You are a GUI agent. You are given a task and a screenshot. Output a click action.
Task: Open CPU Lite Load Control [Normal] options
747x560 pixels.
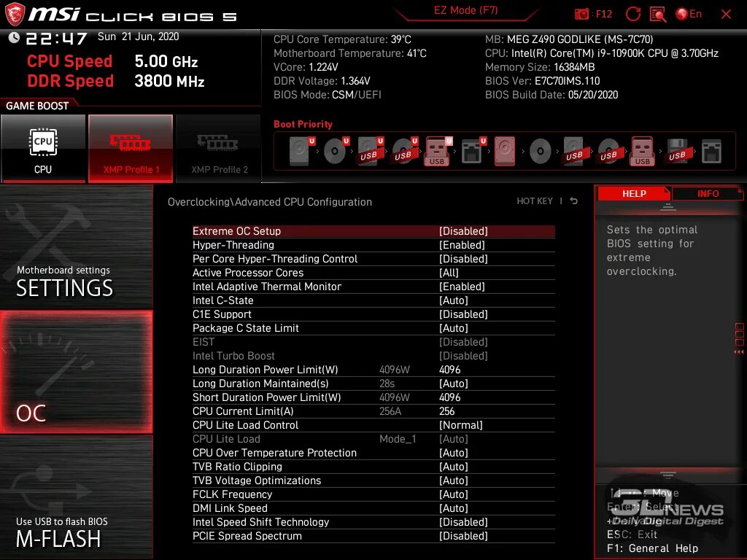[461, 425]
